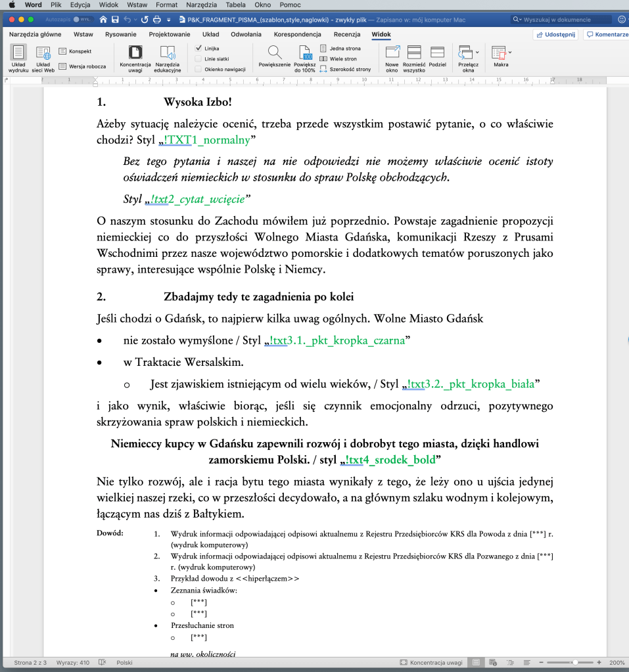
Task: Click Rozmieść wszystko to arrange windows
Action: [414, 56]
